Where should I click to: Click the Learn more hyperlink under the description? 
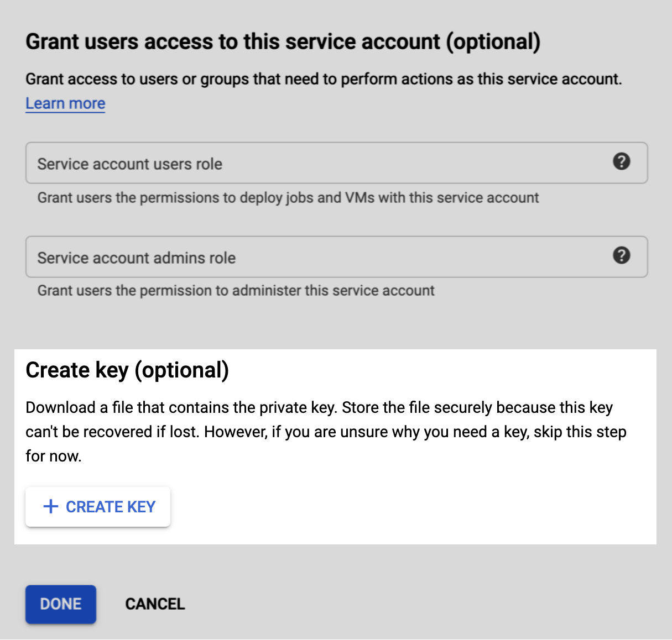click(x=65, y=103)
